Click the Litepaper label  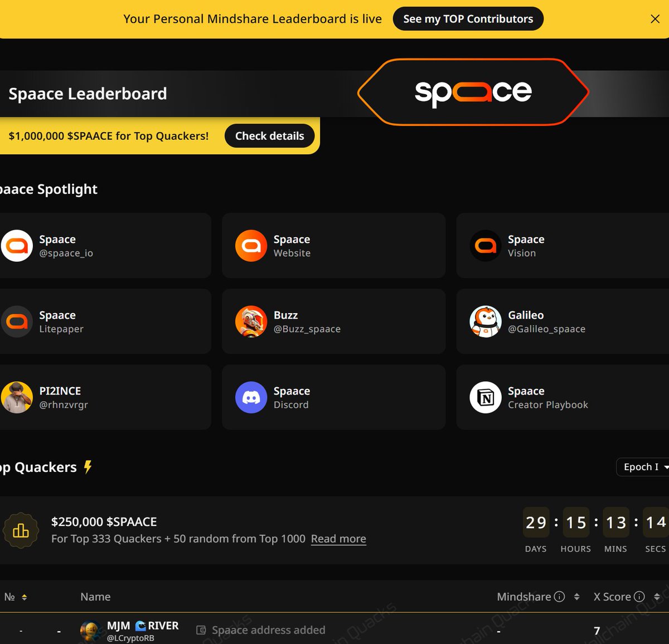[61, 329]
